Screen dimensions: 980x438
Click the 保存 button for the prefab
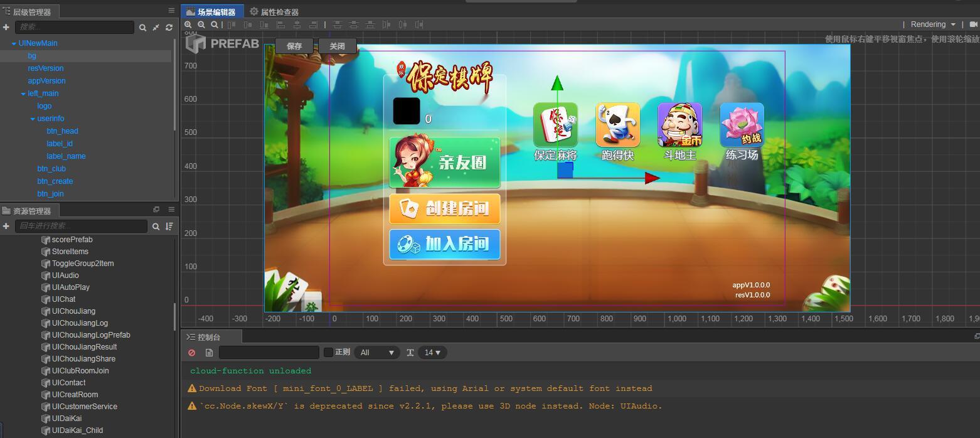point(294,46)
